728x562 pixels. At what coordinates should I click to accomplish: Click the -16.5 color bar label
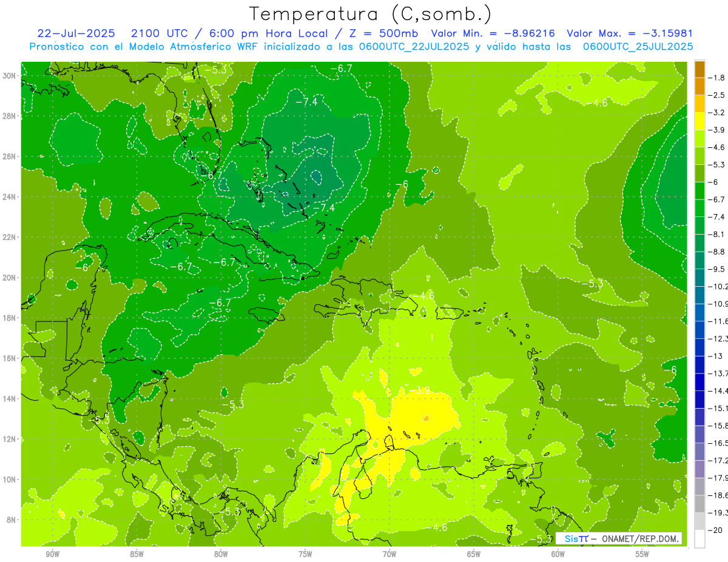(718, 443)
